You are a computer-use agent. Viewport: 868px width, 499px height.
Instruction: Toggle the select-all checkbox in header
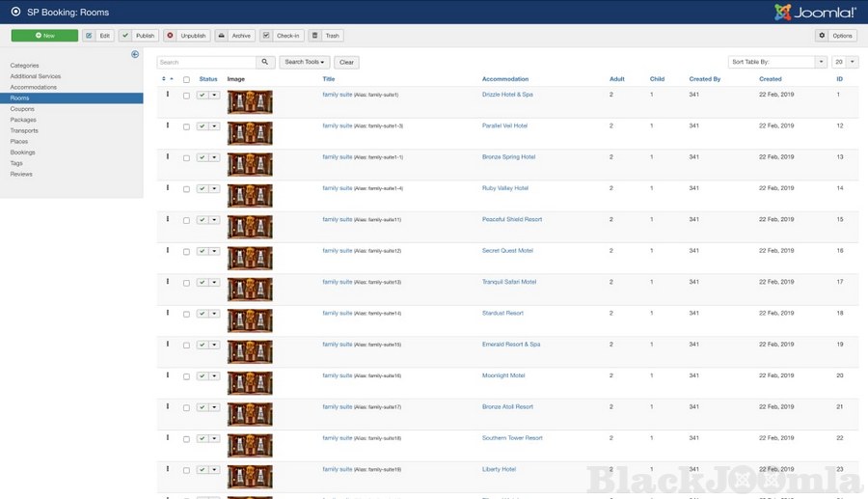186,79
